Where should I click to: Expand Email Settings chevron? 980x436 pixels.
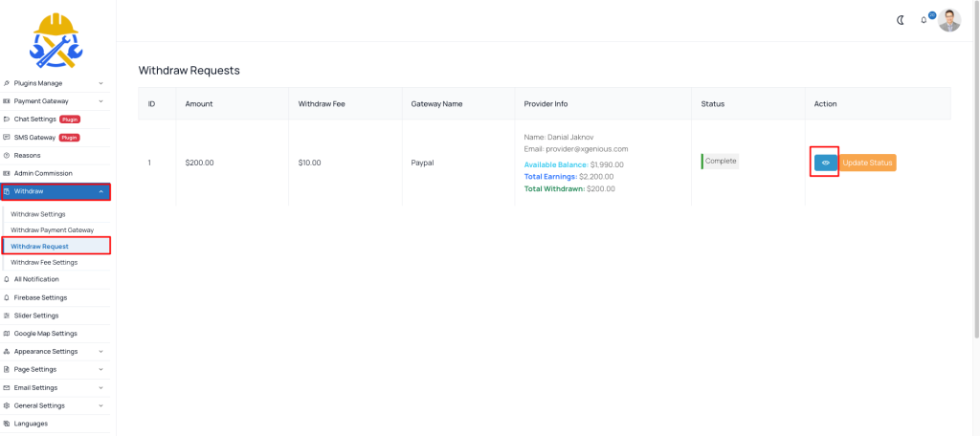point(100,388)
